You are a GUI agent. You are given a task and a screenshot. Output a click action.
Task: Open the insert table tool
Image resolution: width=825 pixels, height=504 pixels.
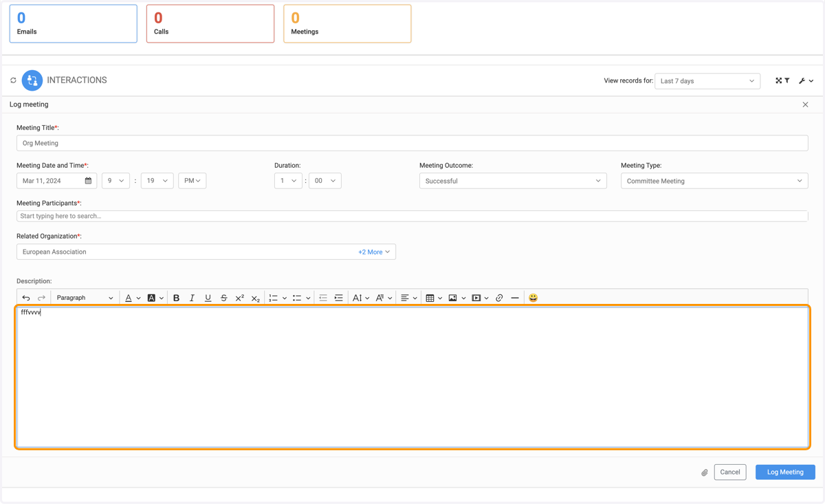click(x=434, y=298)
